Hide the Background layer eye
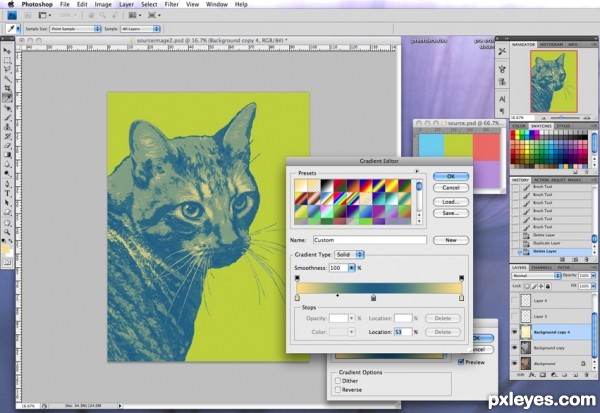 (x=514, y=363)
